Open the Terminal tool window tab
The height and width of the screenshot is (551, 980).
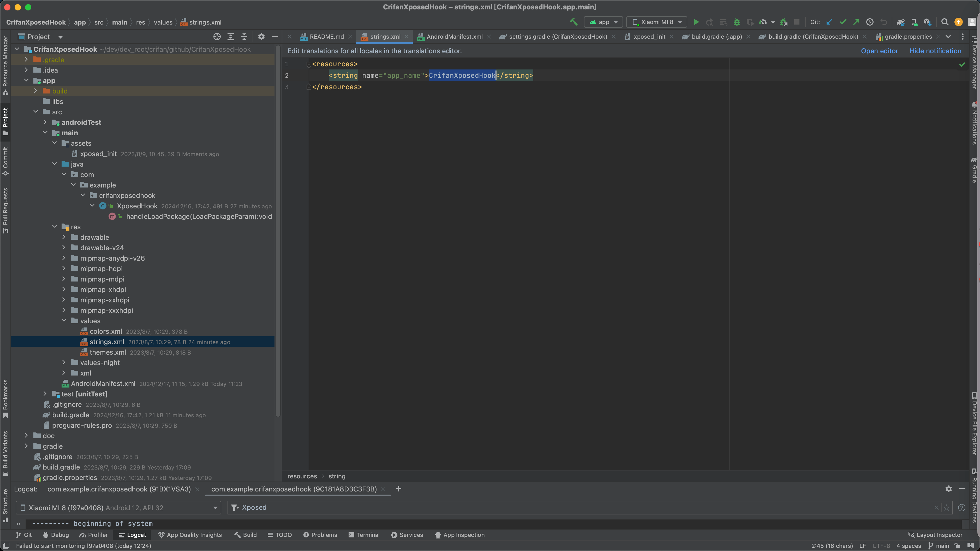(364, 535)
